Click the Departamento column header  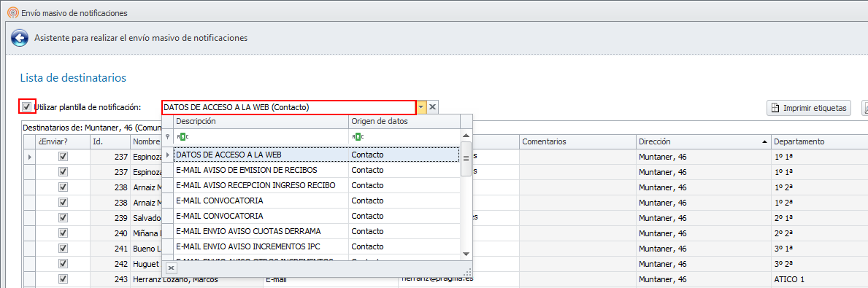tap(819, 141)
